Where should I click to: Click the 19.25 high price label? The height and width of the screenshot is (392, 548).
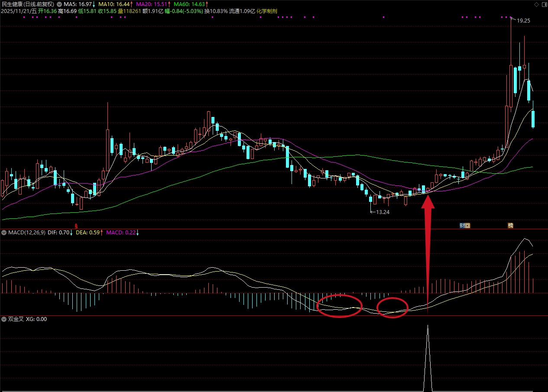tap(523, 20)
